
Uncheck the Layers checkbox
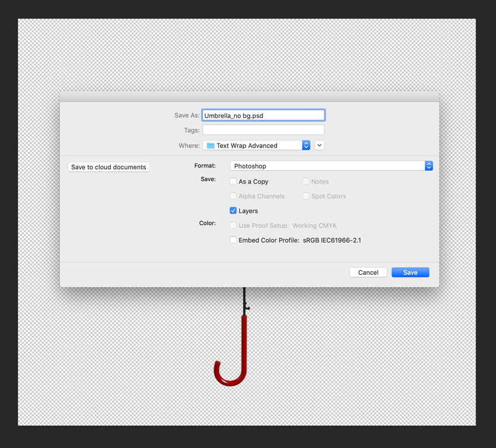point(233,211)
